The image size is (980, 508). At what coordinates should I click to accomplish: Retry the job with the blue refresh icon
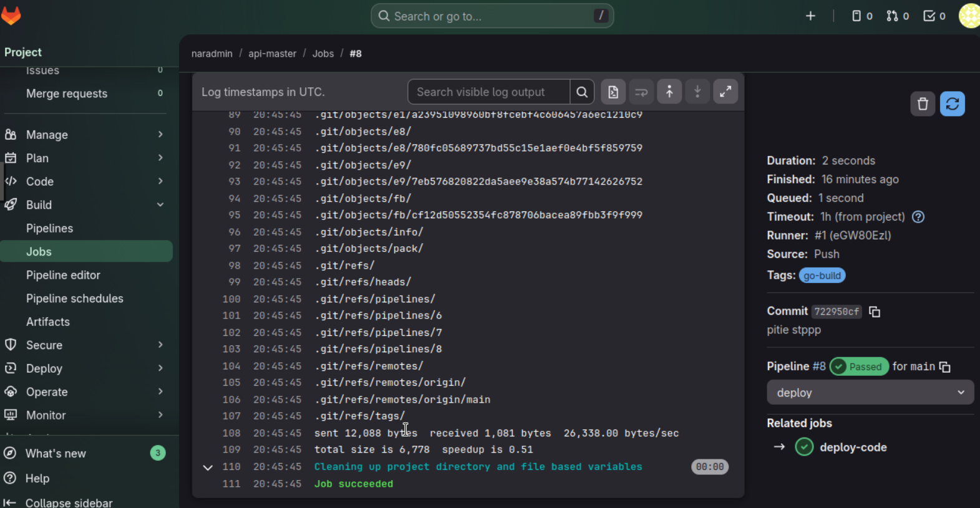(952, 104)
